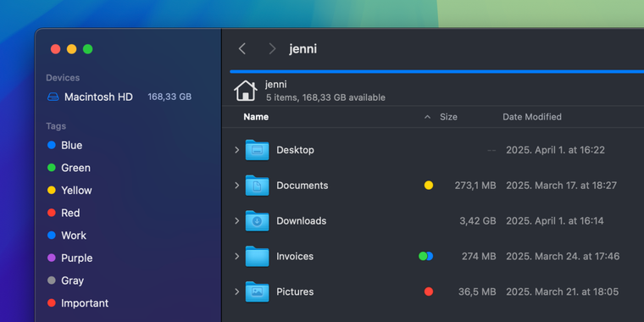Go back with the left arrow
Screen dimensions: 644x322
coord(241,49)
